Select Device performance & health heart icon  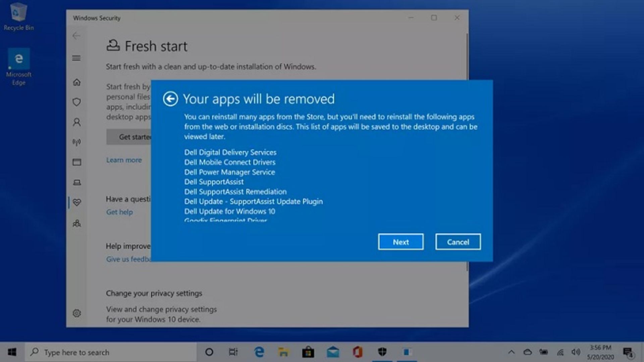pos(77,202)
